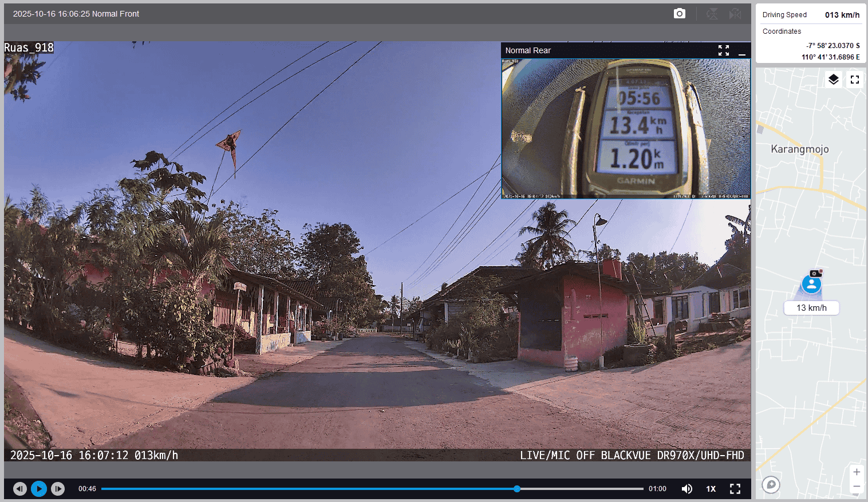Click the vertical flip video icon
This screenshot has height=502, width=868.
coord(712,14)
